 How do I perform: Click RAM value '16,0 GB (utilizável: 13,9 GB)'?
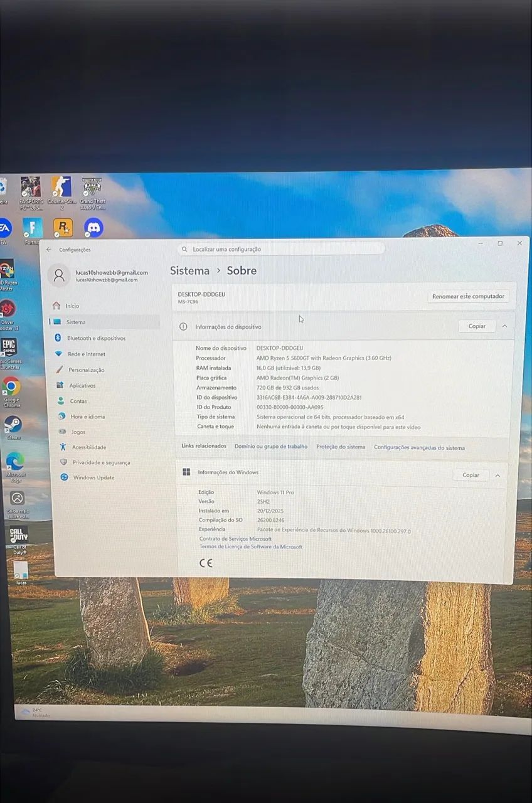pyautogui.click(x=289, y=368)
